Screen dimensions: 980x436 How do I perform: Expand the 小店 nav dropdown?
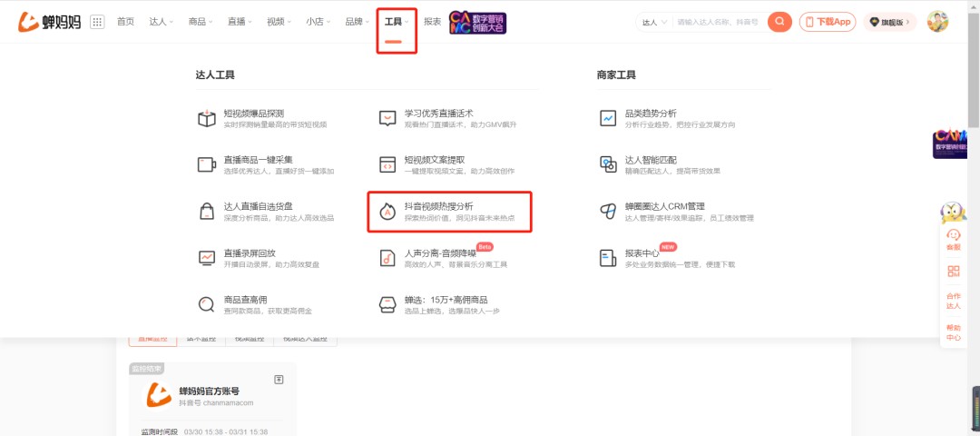[x=318, y=22]
